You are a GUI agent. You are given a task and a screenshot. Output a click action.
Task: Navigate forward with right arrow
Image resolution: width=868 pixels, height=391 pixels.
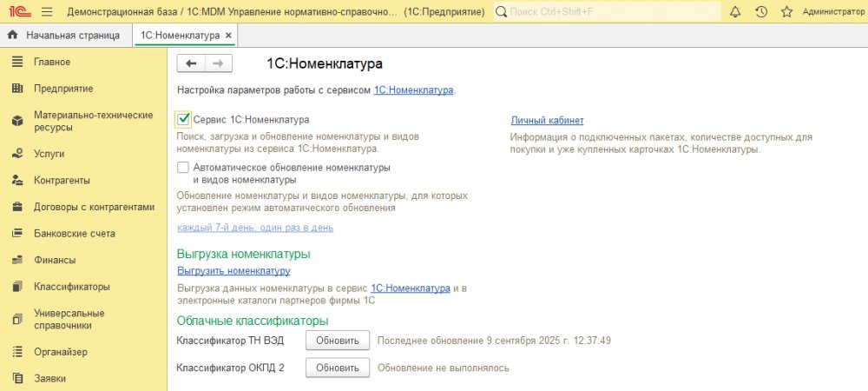point(218,63)
